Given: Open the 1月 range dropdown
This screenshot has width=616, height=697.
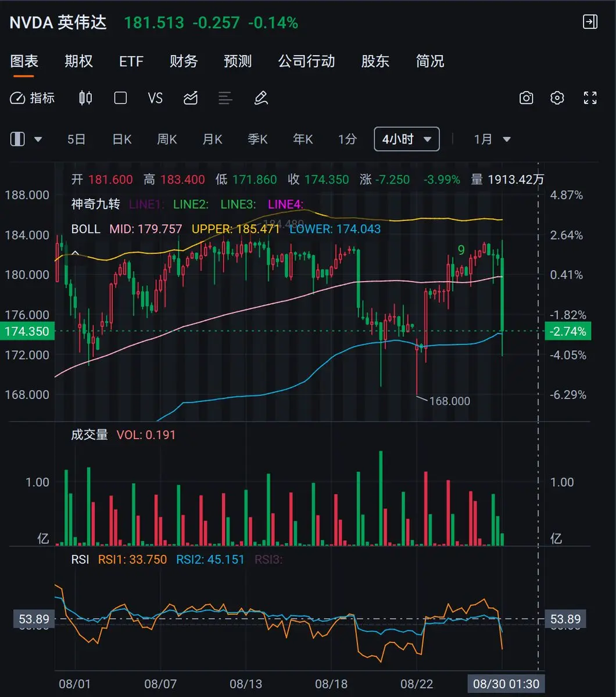Looking at the screenshot, I should [x=492, y=139].
